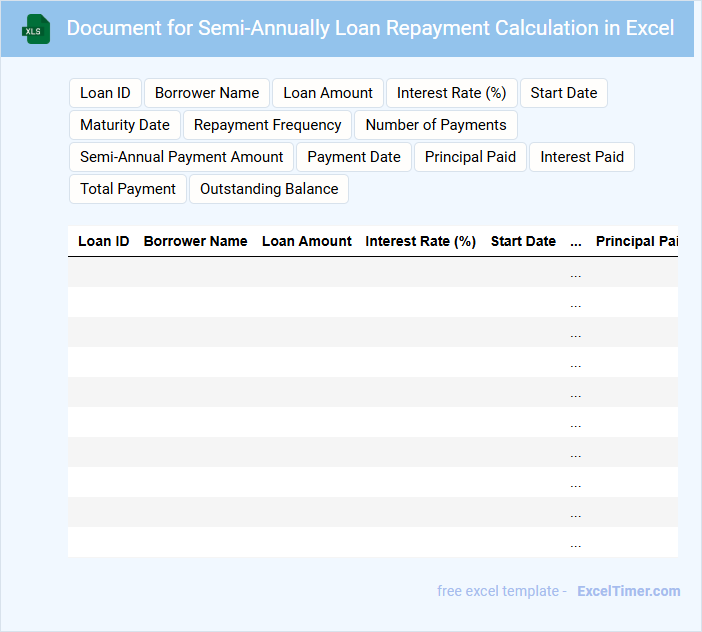Click the Loan ID column header
This screenshot has height=632, width=702.
(103, 241)
